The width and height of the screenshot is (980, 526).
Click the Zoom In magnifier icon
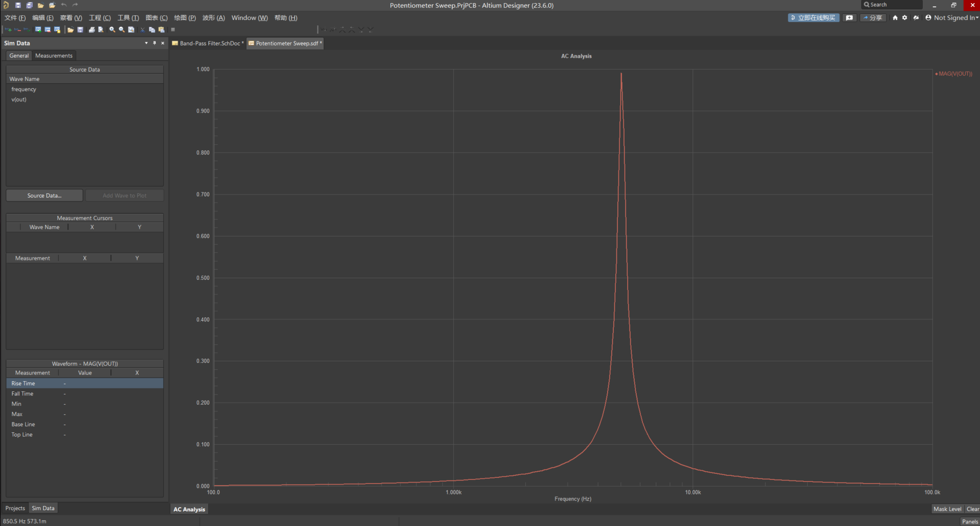pos(112,30)
